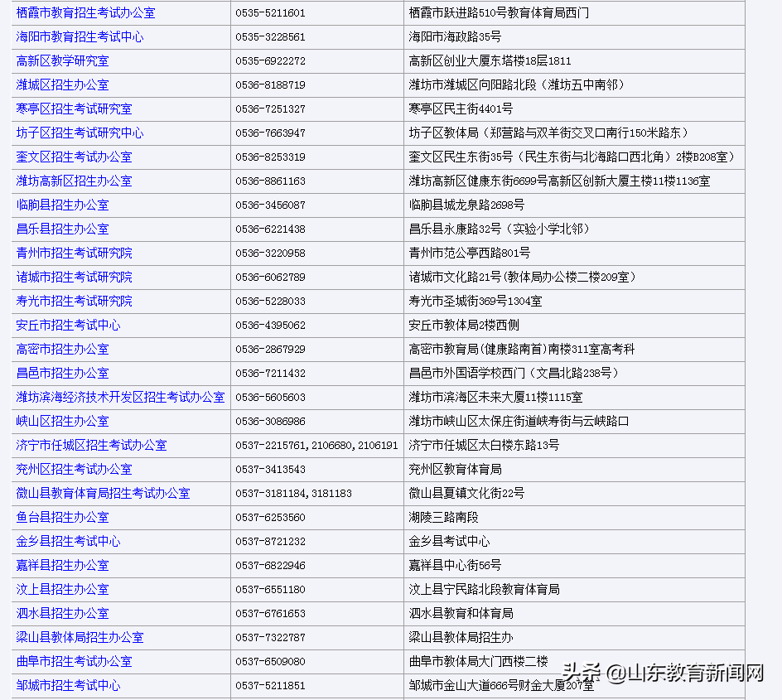The width and height of the screenshot is (782, 700).
Task: Click the 梁山县教体局招生办公室 link
Action: click(80, 637)
